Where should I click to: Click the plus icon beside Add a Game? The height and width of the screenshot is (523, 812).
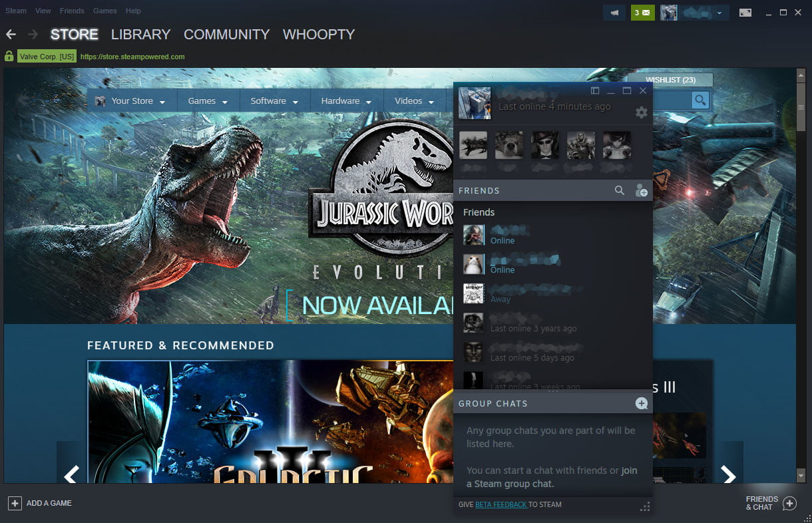(15, 503)
